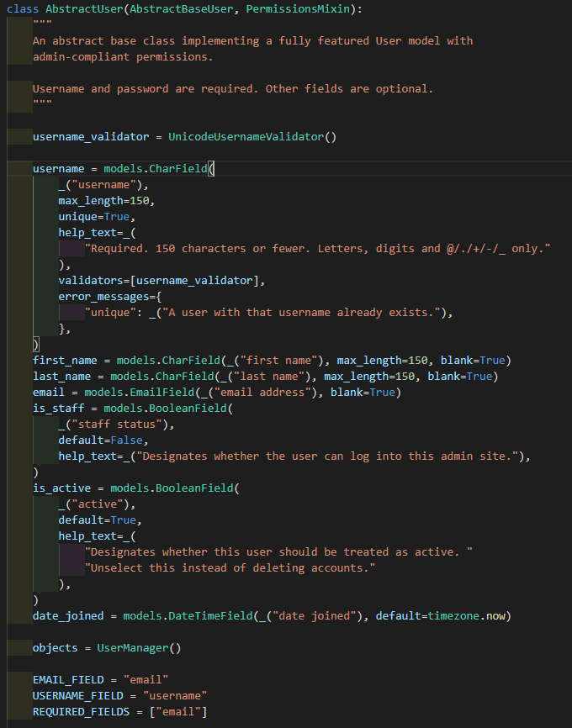This screenshot has height=728, width=572.
Task: Click BooleanField in the is_active line
Action: point(194,488)
